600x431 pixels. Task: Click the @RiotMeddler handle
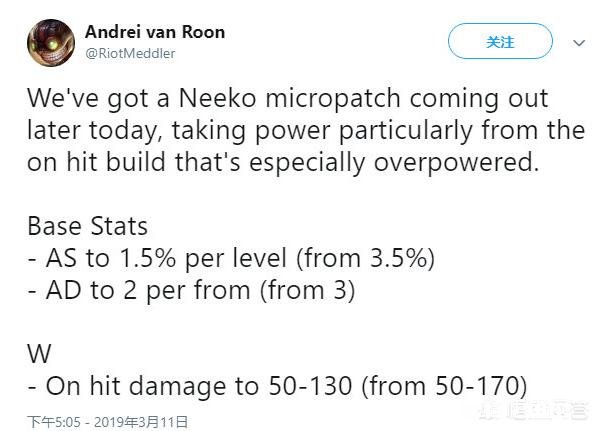[129, 54]
